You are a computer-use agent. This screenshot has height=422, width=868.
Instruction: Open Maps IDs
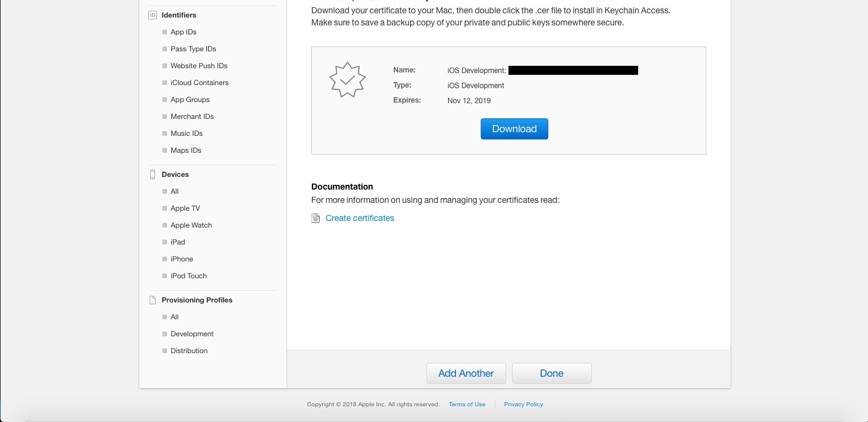point(186,150)
